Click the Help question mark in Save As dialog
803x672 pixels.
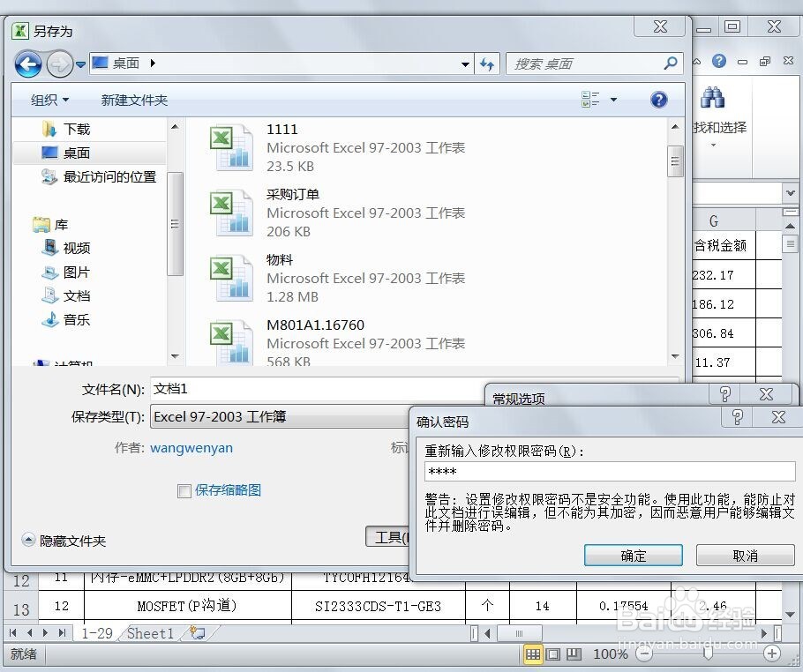click(658, 100)
